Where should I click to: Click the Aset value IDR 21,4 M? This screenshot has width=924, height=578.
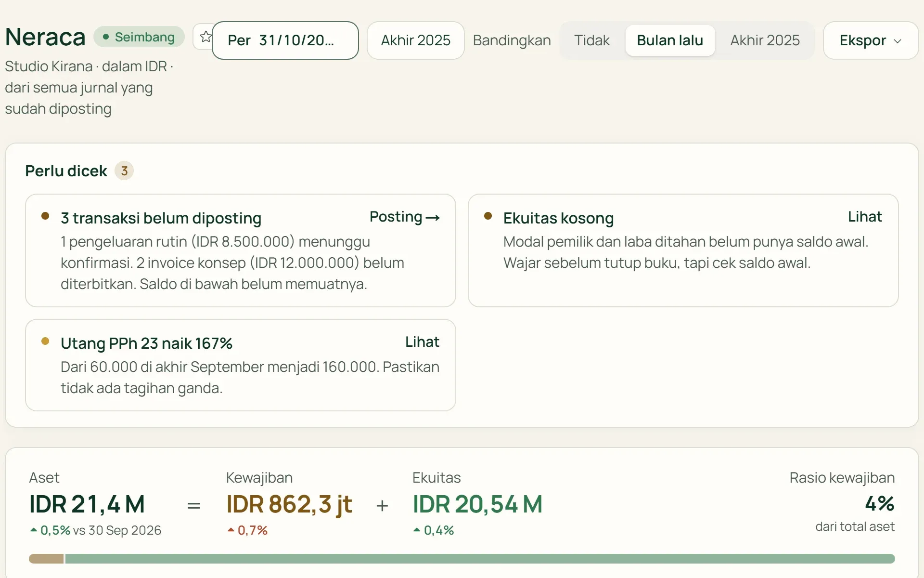pyautogui.click(x=87, y=504)
